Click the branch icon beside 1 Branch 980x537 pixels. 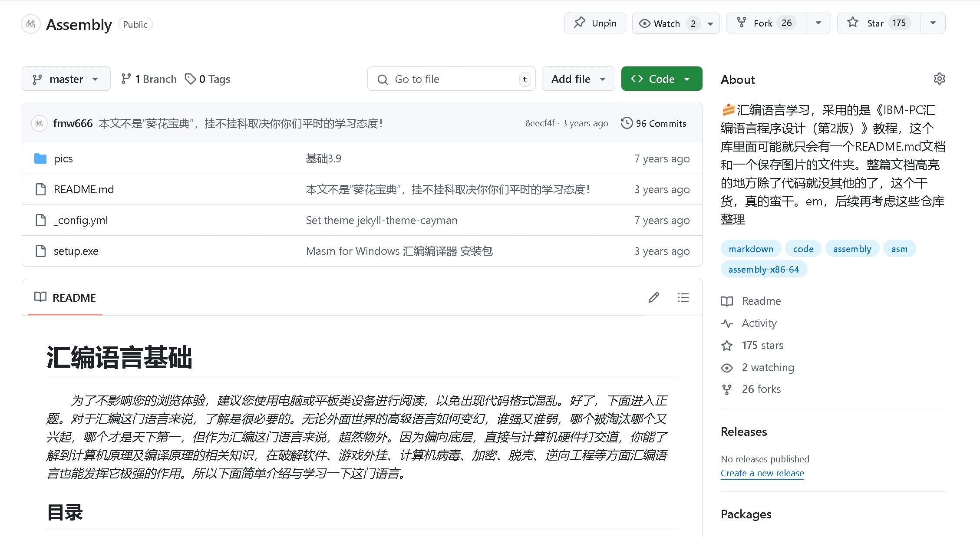pyautogui.click(x=126, y=79)
